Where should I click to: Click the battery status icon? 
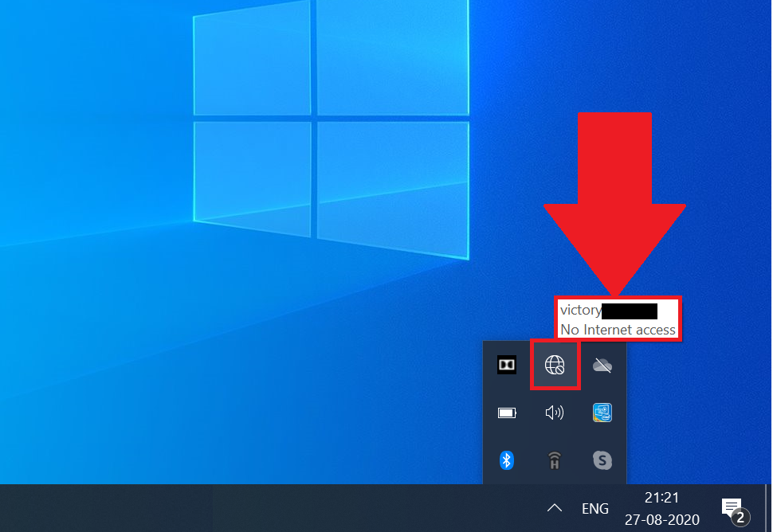click(507, 413)
